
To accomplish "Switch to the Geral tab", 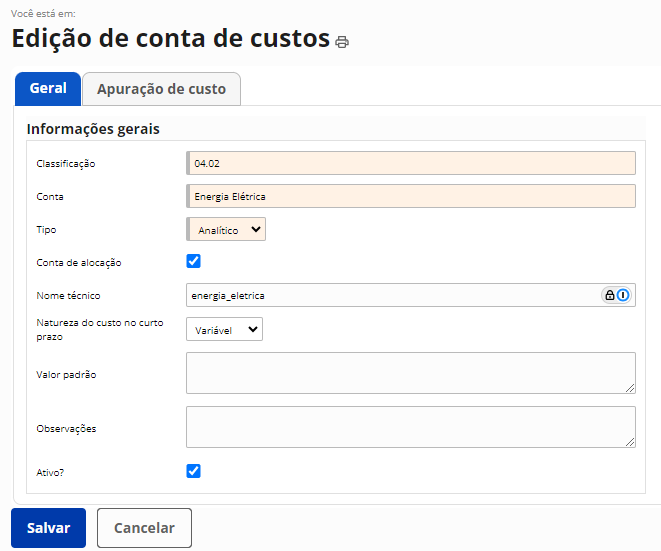I will point(48,89).
